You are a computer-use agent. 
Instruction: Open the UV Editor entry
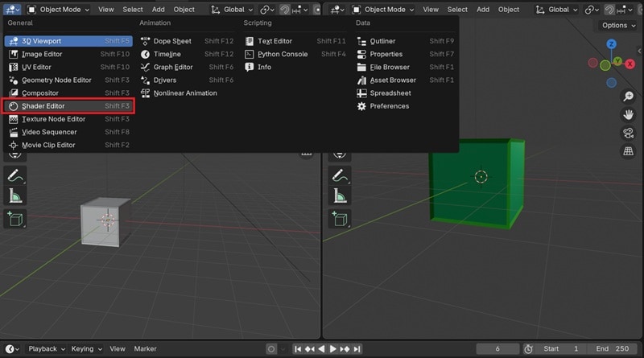point(68,67)
